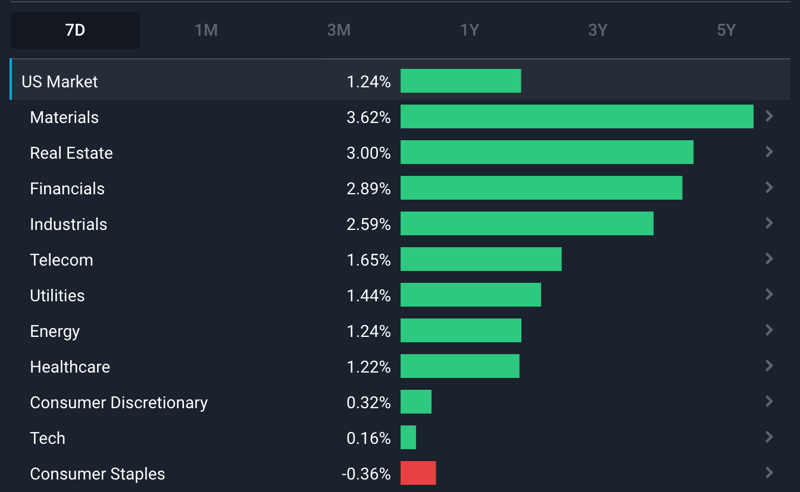Open the Tech sector label

[x=47, y=438]
